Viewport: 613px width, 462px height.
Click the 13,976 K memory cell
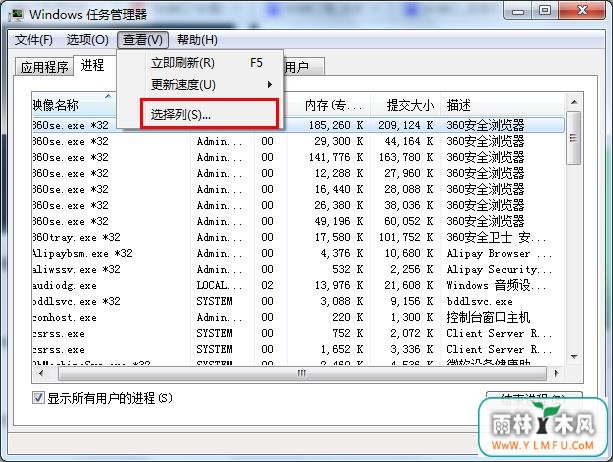[339, 285]
